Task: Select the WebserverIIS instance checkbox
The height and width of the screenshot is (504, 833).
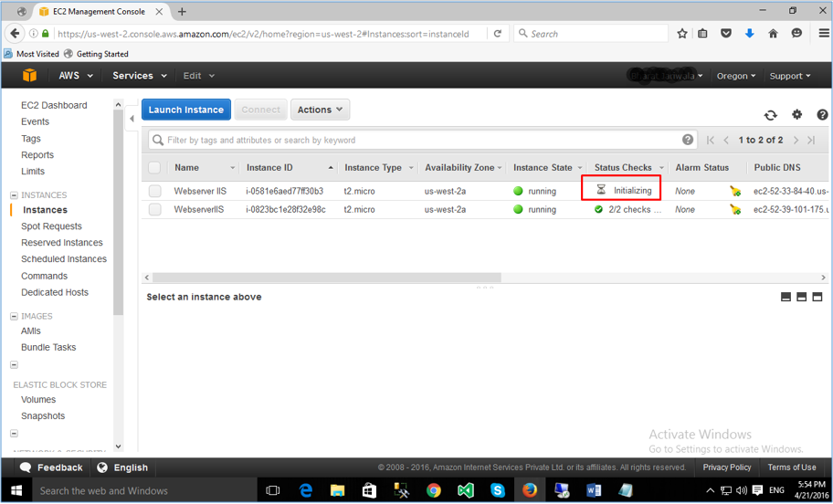Action: coord(154,210)
